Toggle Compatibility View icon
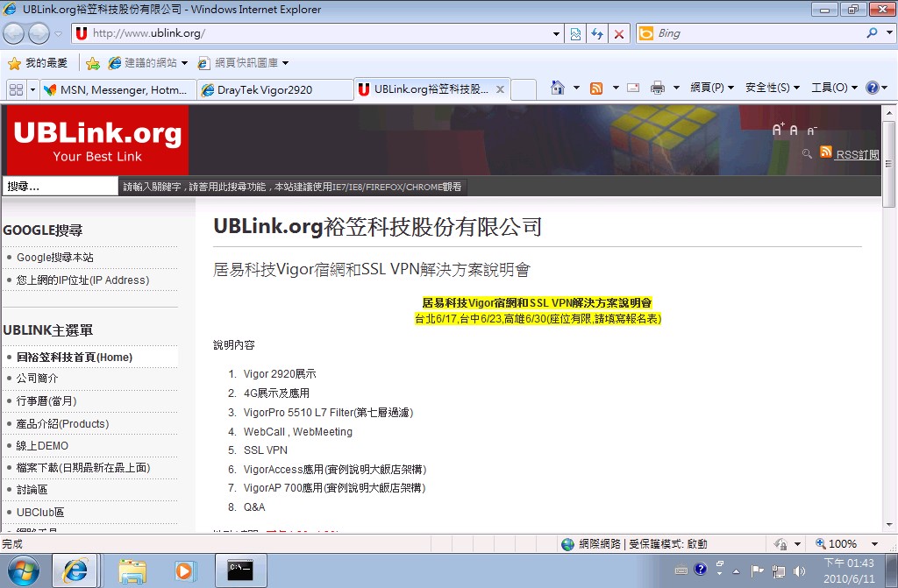This screenshot has width=898, height=588. point(575,34)
